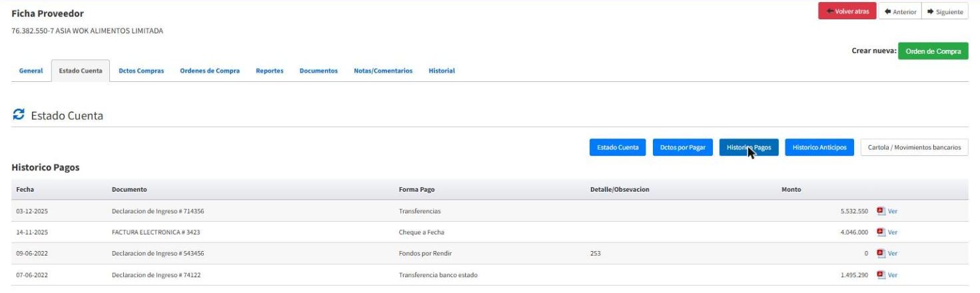Click Ver link for Declaracion de Ingreso # 714356

pyautogui.click(x=893, y=211)
